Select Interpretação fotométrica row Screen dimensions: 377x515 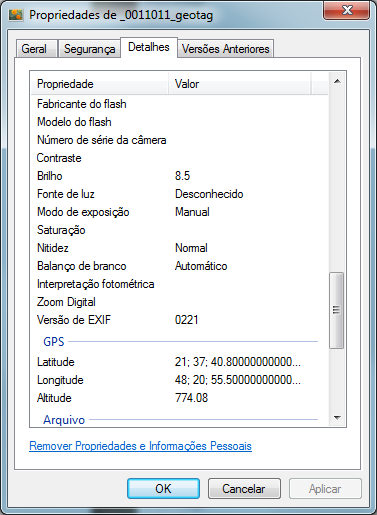[179, 284]
